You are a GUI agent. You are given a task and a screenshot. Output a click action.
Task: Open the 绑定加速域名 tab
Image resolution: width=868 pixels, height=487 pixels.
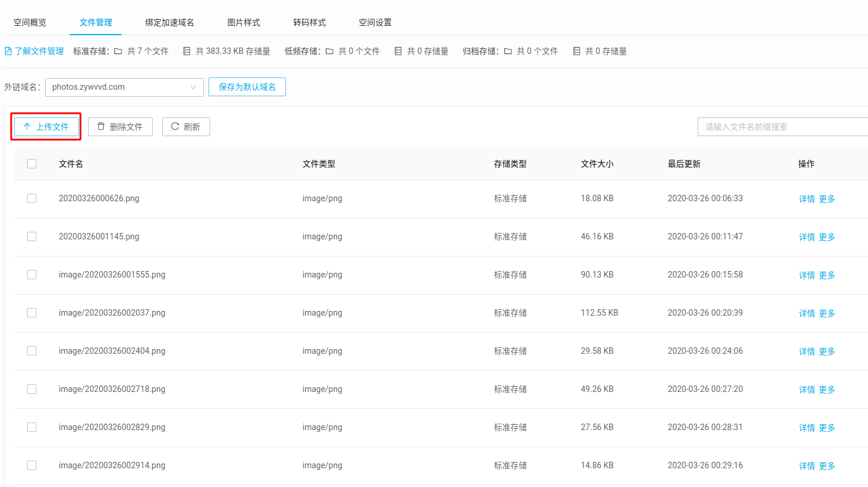170,22
